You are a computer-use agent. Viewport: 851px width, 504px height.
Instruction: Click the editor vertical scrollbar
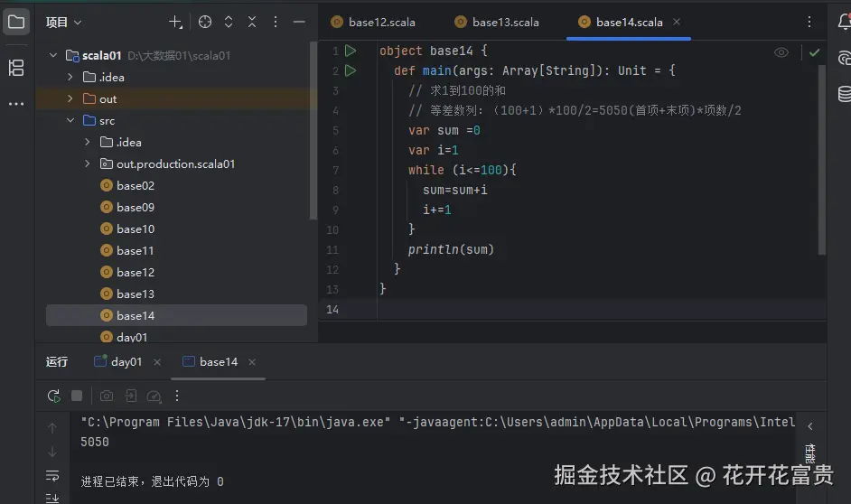pos(822,160)
